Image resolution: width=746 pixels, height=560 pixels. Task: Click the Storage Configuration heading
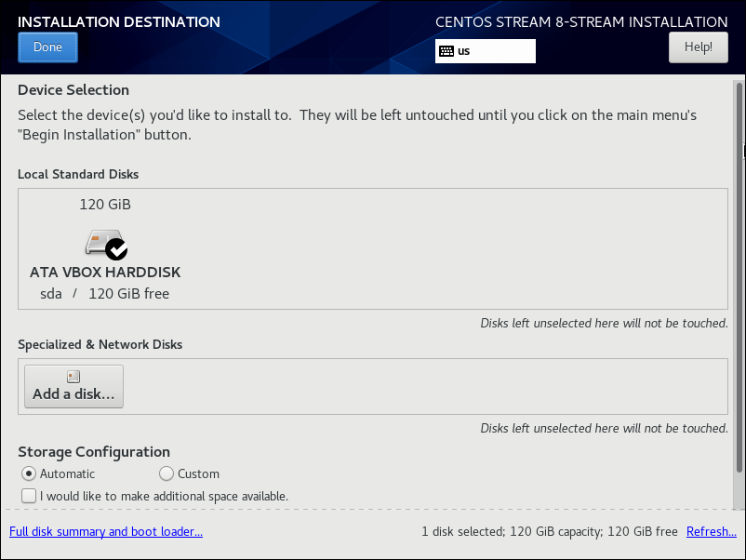(94, 452)
